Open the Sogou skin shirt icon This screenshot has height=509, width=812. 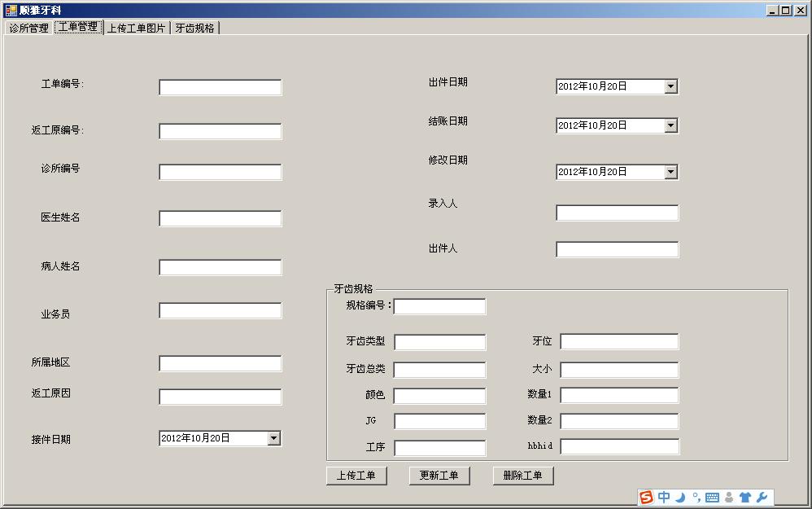(744, 497)
